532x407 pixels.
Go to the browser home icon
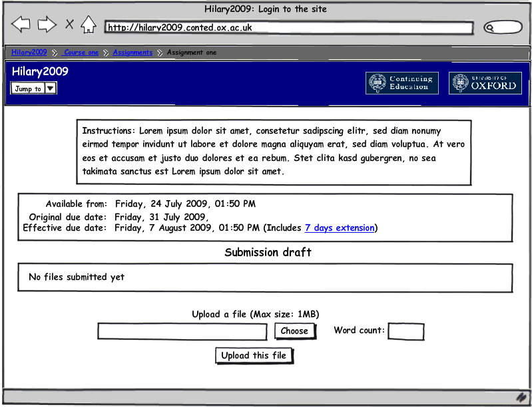coord(88,25)
